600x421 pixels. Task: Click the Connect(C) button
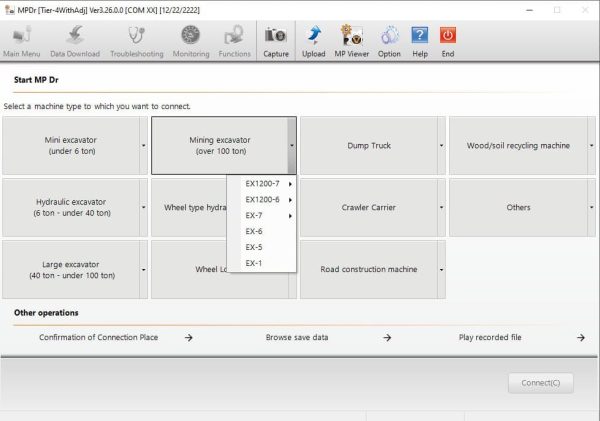(541, 383)
